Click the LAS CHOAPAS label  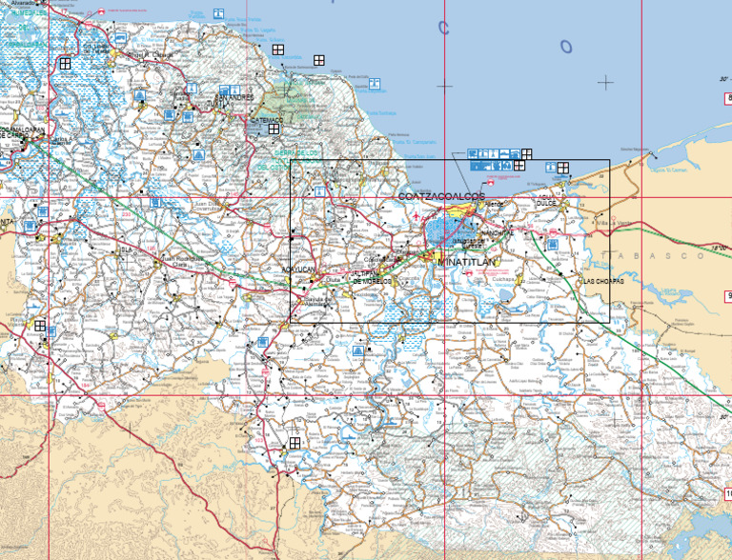pyautogui.click(x=603, y=282)
